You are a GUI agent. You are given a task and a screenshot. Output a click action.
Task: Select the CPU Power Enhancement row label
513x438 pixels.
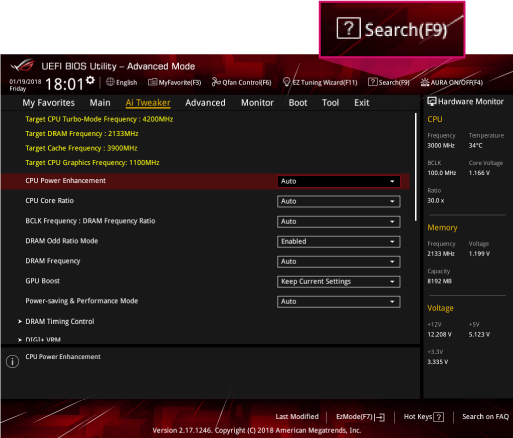tap(66, 181)
